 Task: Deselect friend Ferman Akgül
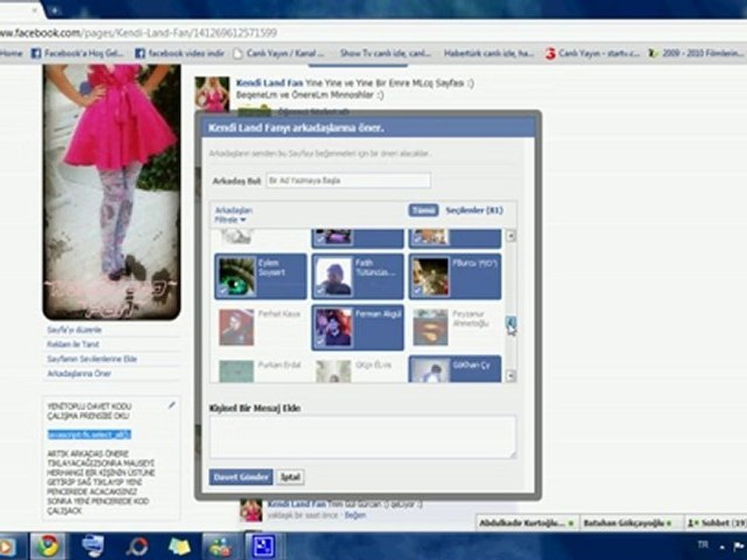[x=358, y=327]
